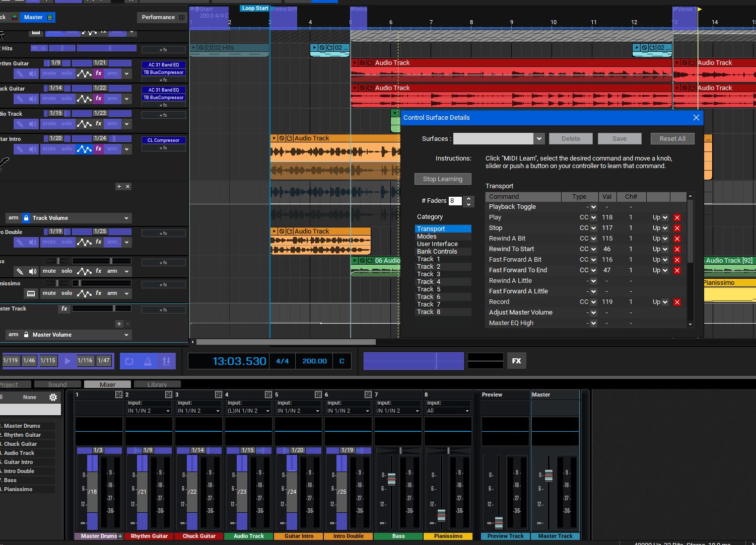Click Delete in Control Surface Details
Image resolution: width=756 pixels, height=545 pixels.
pos(571,138)
